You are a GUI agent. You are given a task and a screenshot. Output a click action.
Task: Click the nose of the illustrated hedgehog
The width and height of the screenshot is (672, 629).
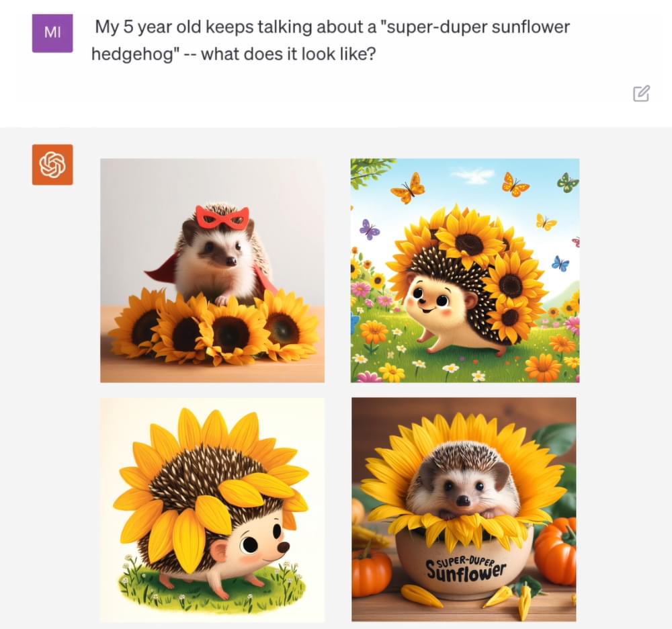click(284, 547)
